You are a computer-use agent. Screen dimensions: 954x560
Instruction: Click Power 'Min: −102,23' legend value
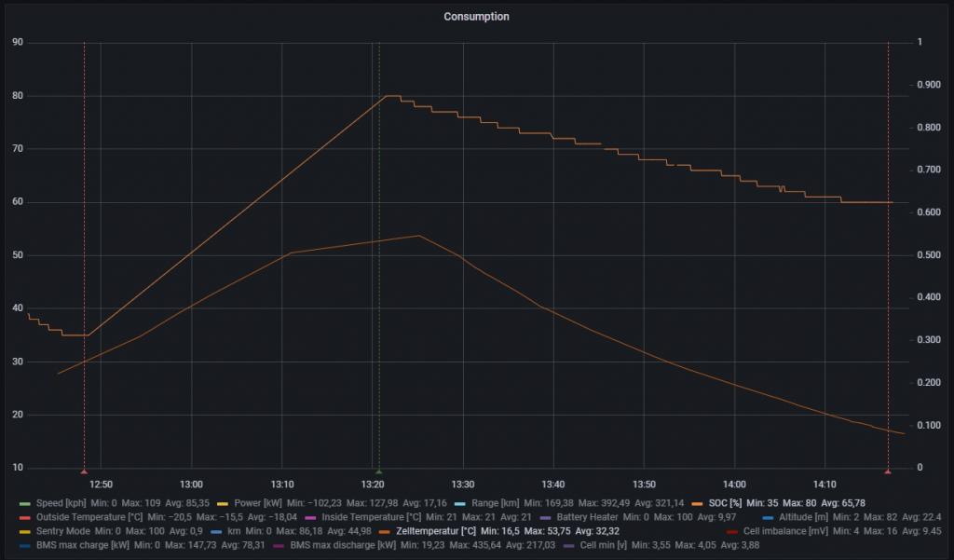coord(314,503)
